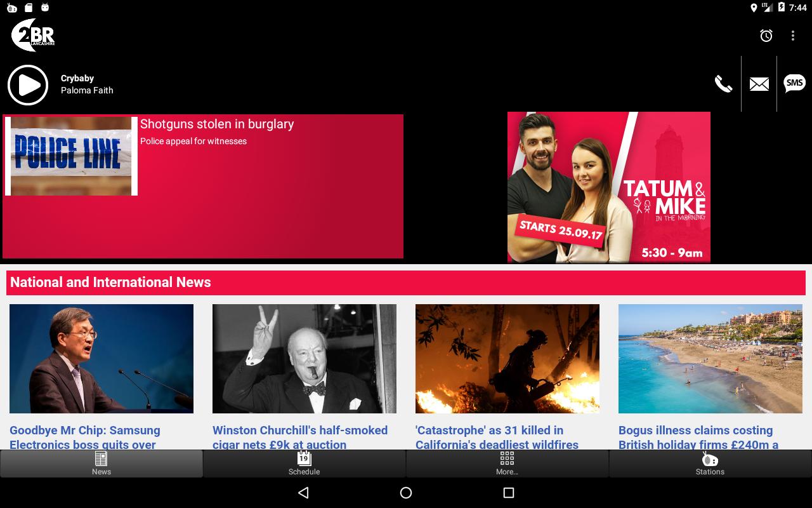The width and height of the screenshot is (812, 508).
Task: Start radio playback with play button
Action: 28,84
